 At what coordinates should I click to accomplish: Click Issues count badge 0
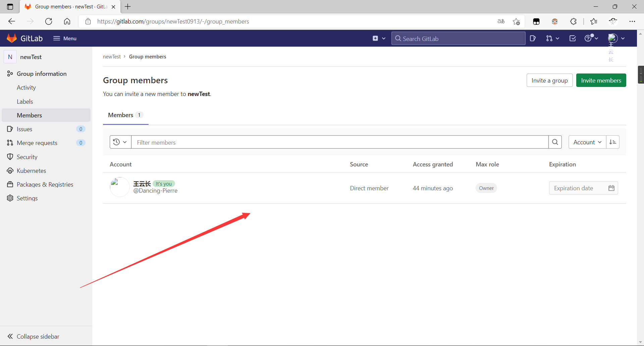[80, 129]
